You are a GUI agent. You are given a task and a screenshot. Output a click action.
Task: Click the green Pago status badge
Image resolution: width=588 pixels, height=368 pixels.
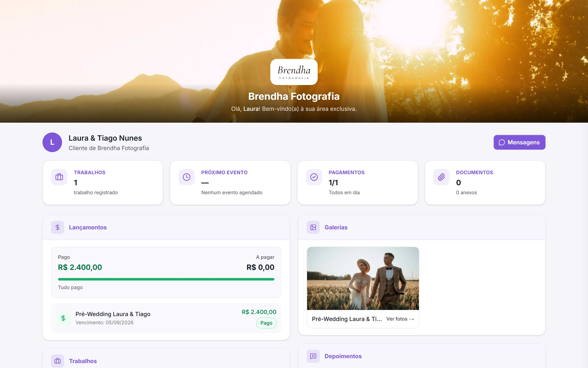[266, 323]
